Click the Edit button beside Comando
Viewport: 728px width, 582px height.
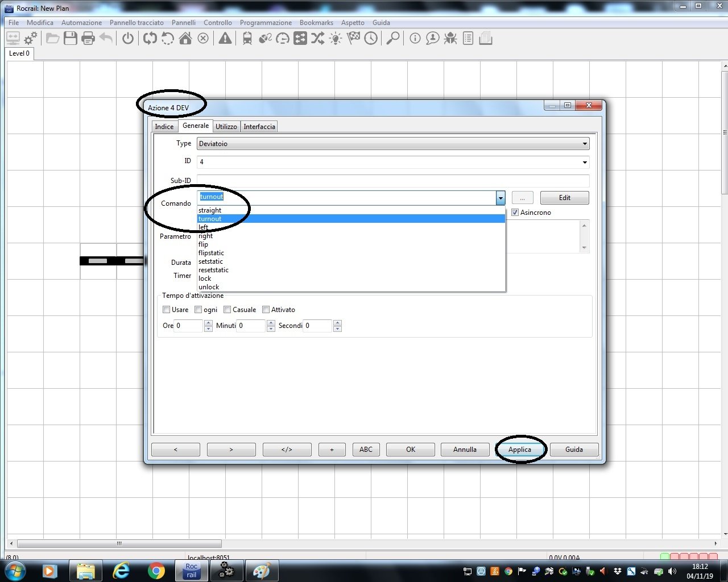(x=564, y=198)
